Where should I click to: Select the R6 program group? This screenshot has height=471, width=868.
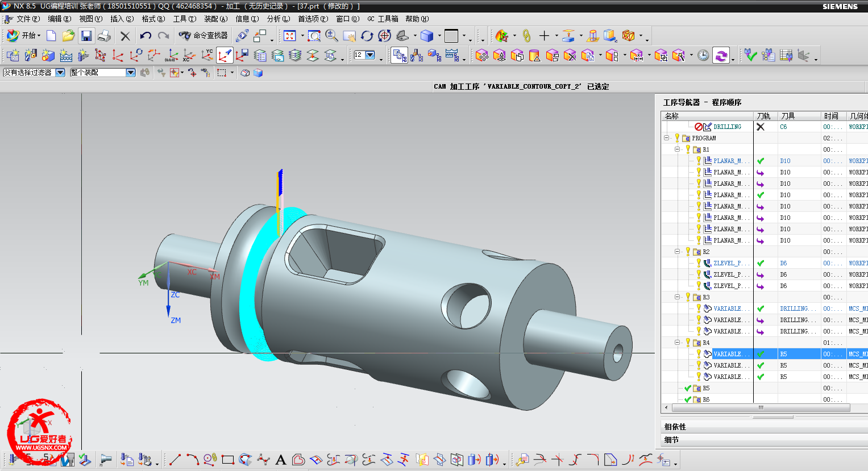click(764, 399)
